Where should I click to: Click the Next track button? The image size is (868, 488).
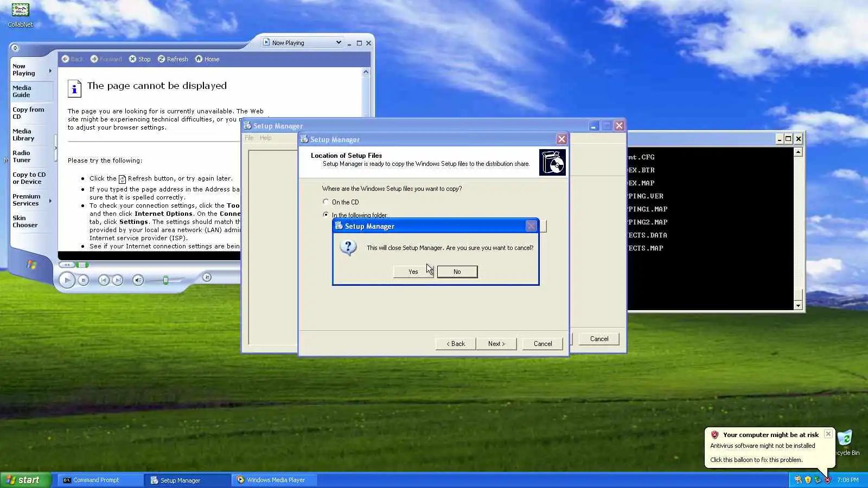(118, 280)
